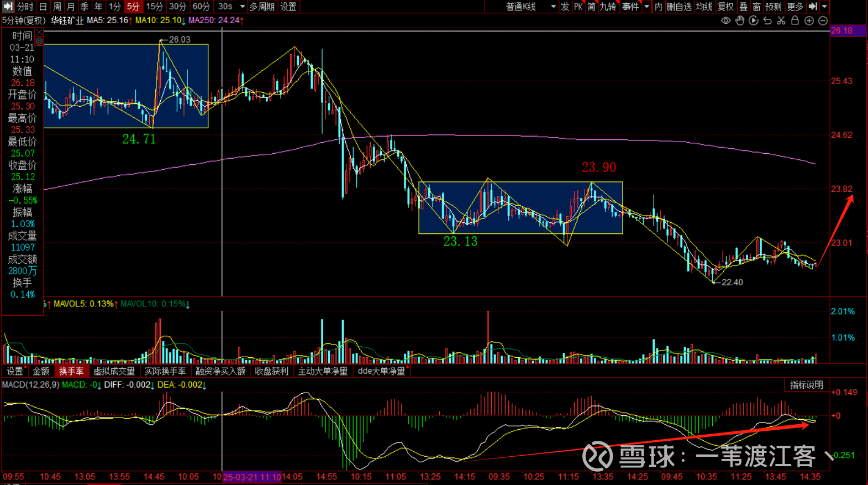Click the MACD(12,26,9) indicator label
The width and height of the screenshot is (868, 485).
coord(30,384)
